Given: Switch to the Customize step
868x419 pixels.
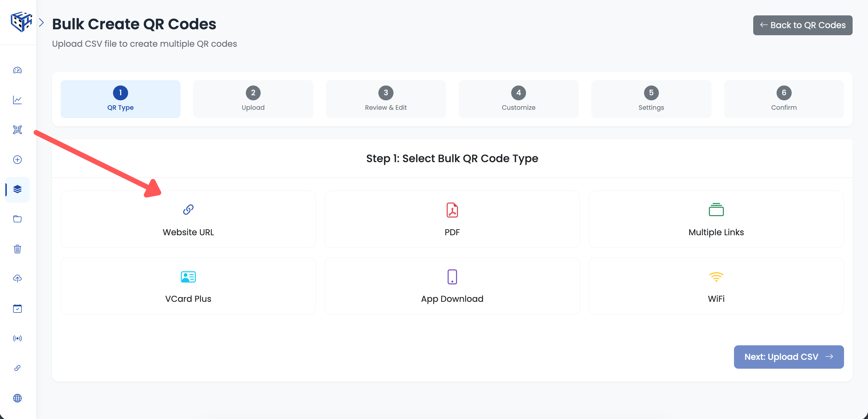Looking at the screenshot, I should tap(518, 99).
